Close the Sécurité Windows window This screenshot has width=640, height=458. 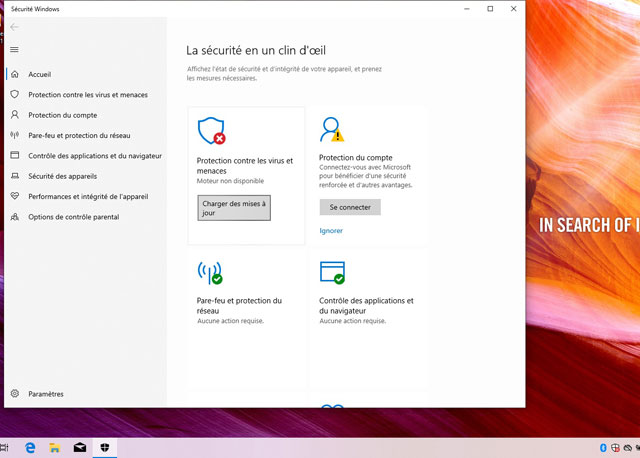click(x=513, y=9)
